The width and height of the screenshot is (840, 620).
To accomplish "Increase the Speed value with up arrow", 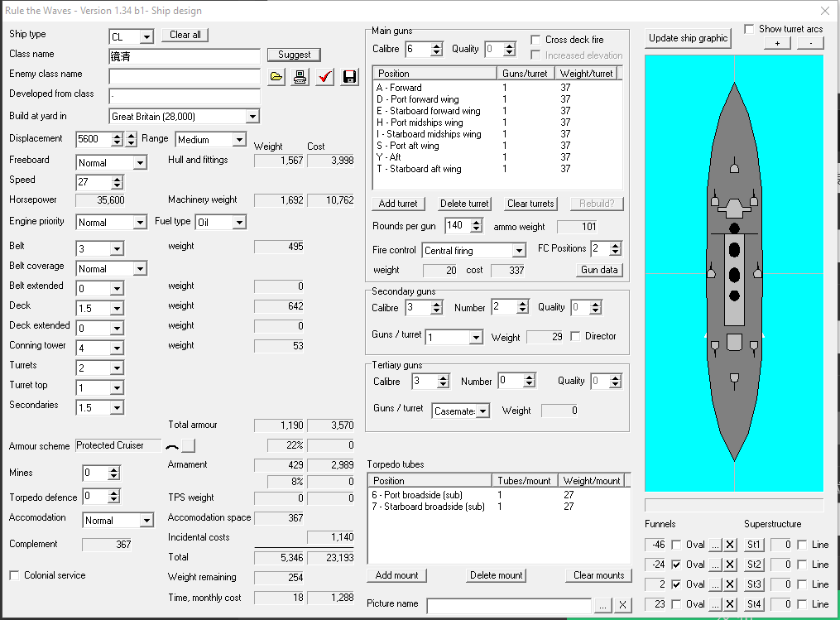I will (x=117, y=179).
